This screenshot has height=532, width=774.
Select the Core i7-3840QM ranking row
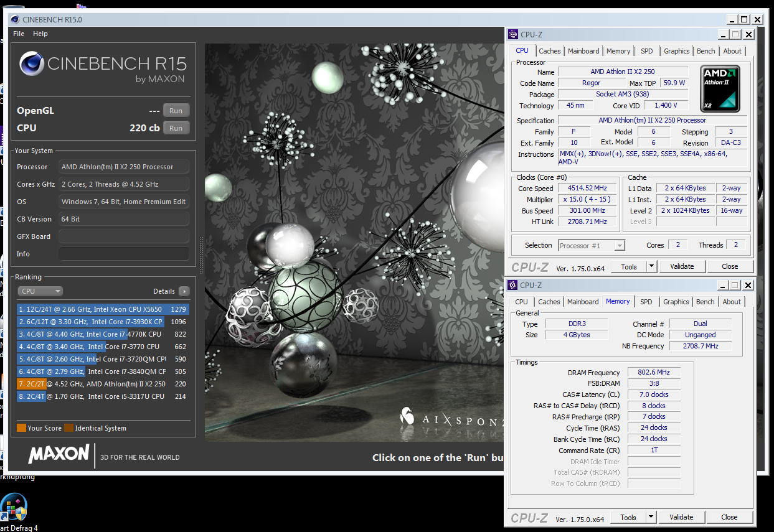click(103, 371)
